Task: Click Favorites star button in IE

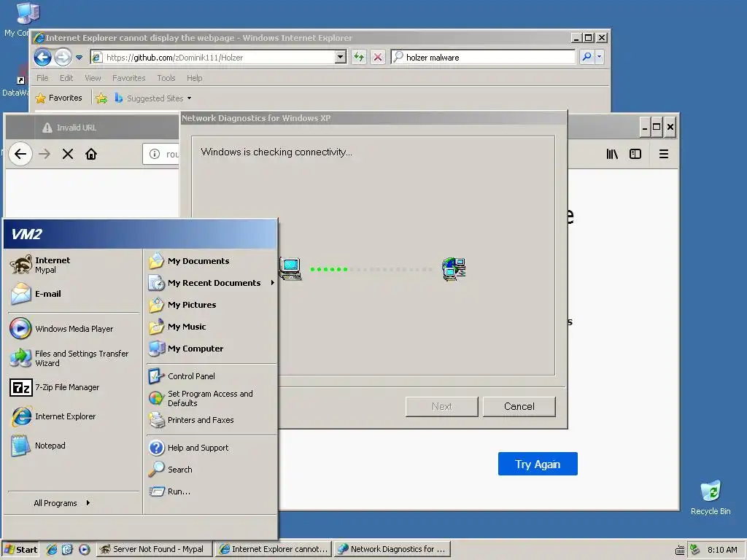Action: click(59, 98)
